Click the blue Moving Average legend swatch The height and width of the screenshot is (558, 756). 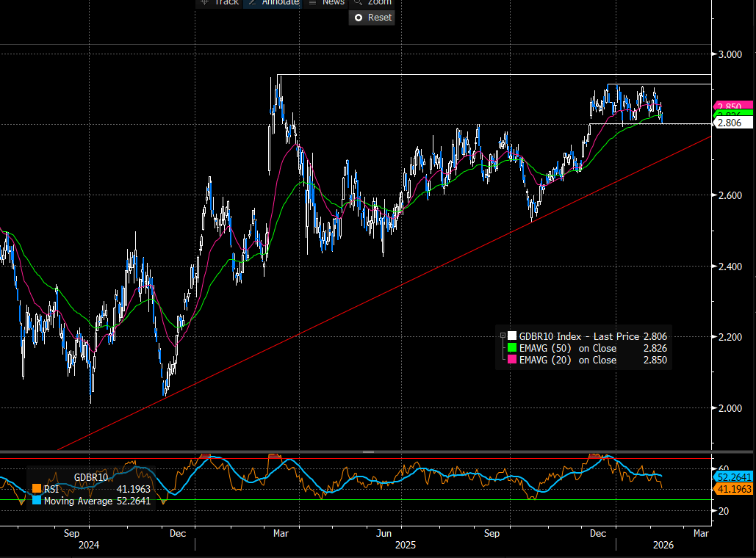(x=37, y=501)
